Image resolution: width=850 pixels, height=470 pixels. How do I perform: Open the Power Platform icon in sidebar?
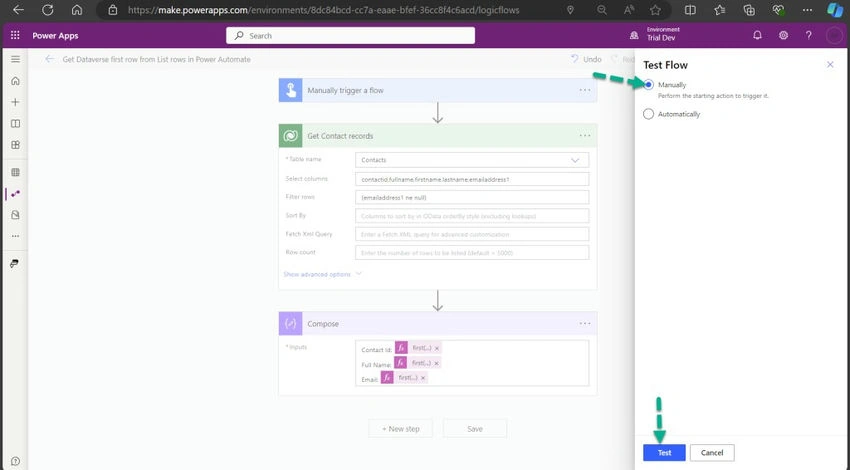coord(15,263)
